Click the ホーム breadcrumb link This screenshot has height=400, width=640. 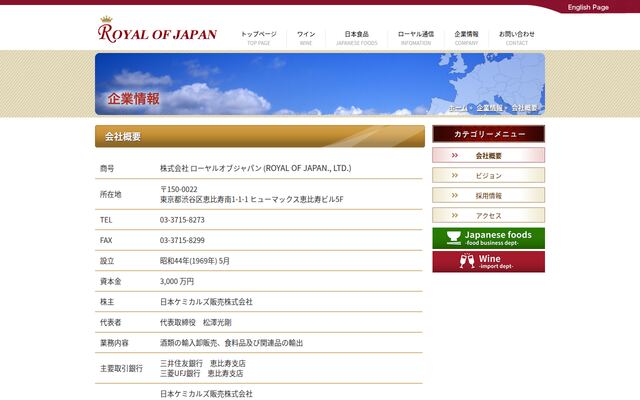(x=458, y=108)
